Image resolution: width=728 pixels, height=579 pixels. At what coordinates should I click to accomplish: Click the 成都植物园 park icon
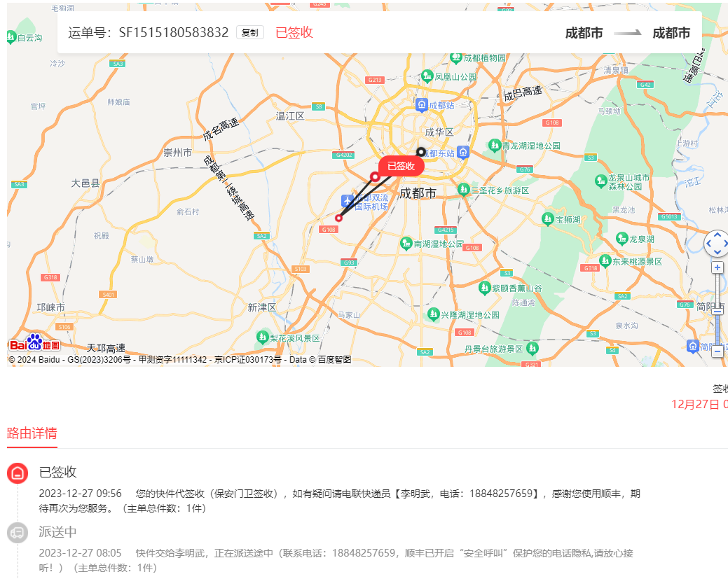coord(456,57)
